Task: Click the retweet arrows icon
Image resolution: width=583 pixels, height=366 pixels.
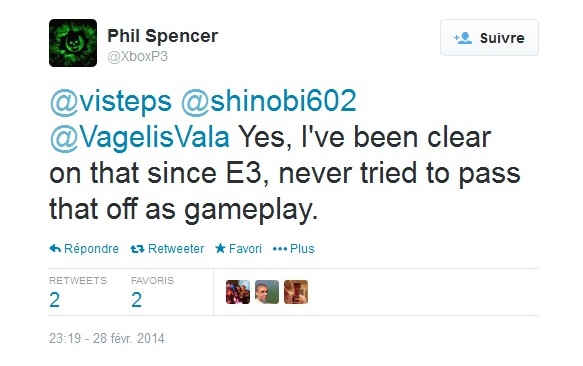Action: [x=137, y=249]
